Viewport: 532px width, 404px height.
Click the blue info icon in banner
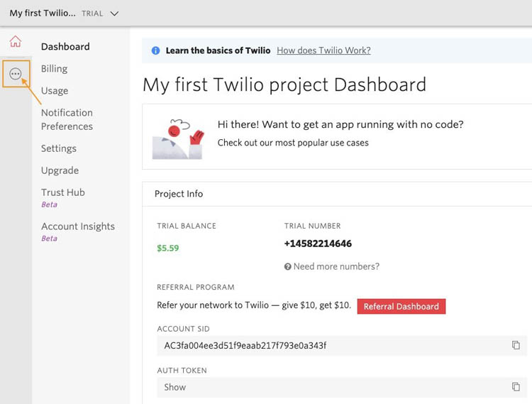click(156, 50)
